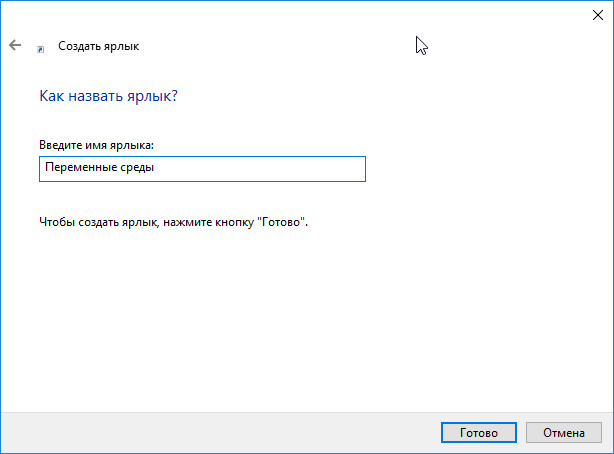Go back with the left arrow

click(15, 45)
